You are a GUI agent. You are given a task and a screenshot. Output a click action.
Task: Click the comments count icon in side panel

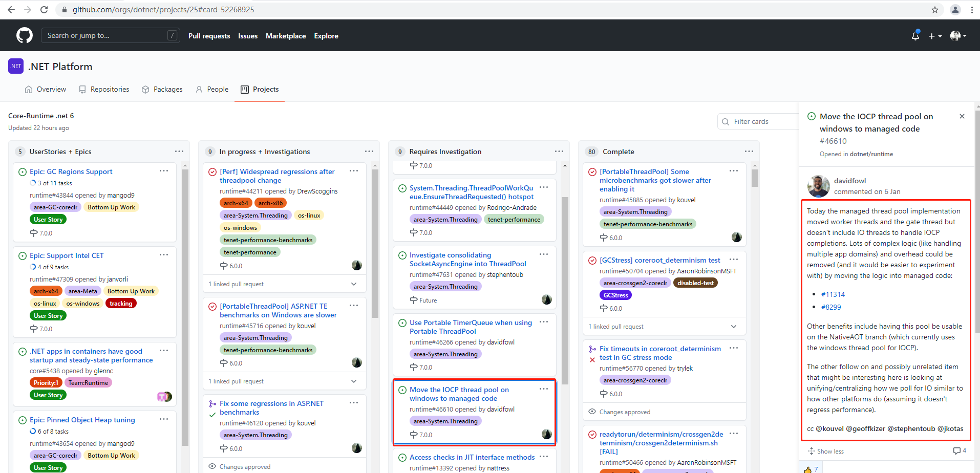click(960, 450)
